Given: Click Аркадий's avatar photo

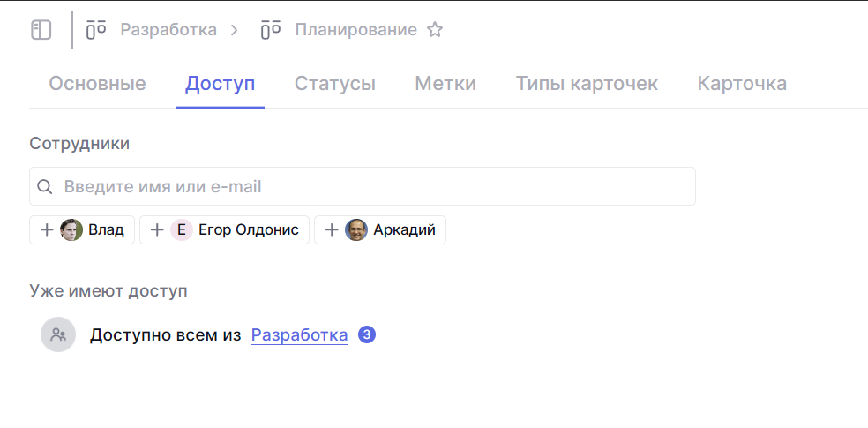Looking at the screenshot, I should pyautogui.click(x=356, y=230).
